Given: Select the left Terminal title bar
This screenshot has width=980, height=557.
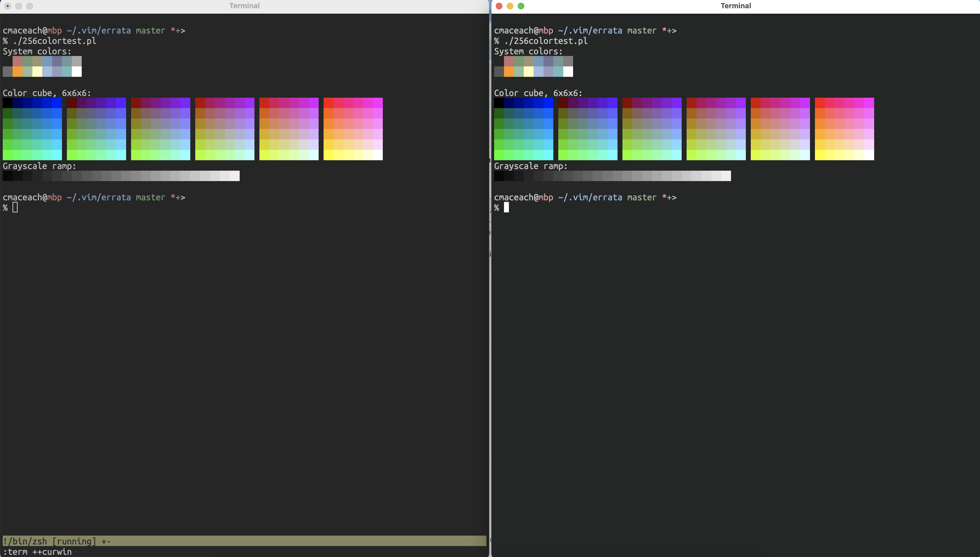Looking at the screenshot, I should (x=244, y=6).
